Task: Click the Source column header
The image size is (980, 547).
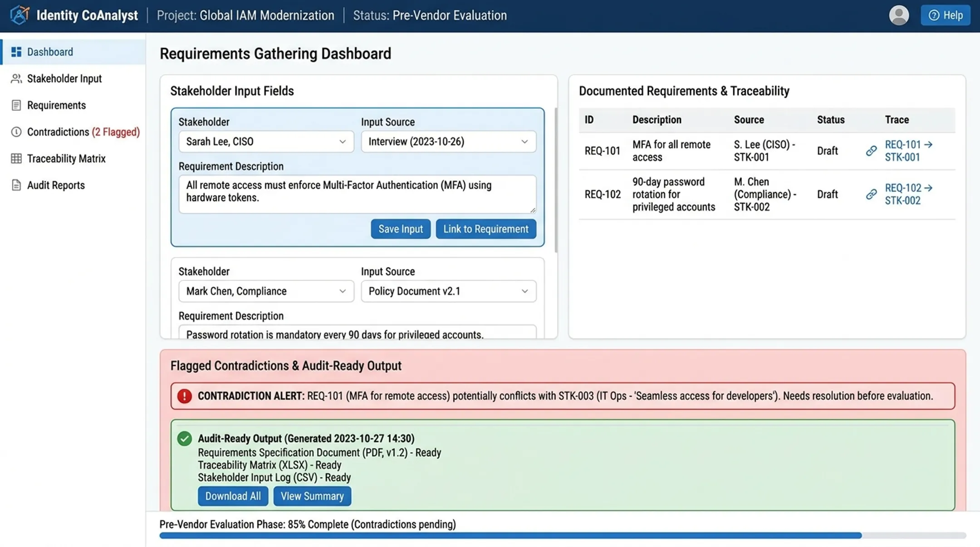Action: point(749,120)
